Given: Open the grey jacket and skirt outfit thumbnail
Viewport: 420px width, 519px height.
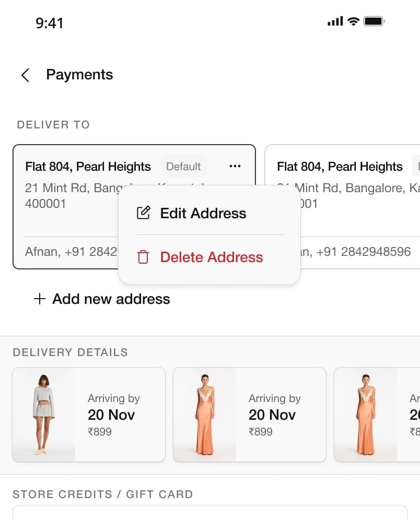Looking at the screenshot, I should [x=44, y=415].
